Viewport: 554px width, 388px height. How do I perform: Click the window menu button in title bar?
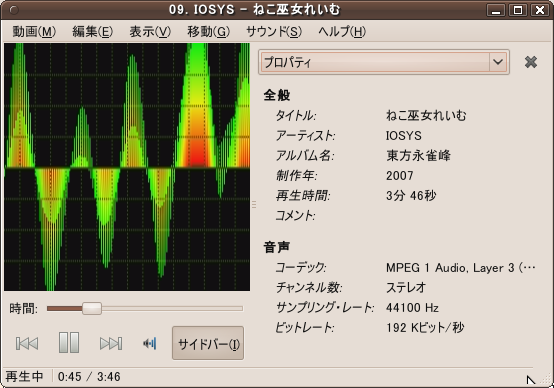(x=14, y=10)
